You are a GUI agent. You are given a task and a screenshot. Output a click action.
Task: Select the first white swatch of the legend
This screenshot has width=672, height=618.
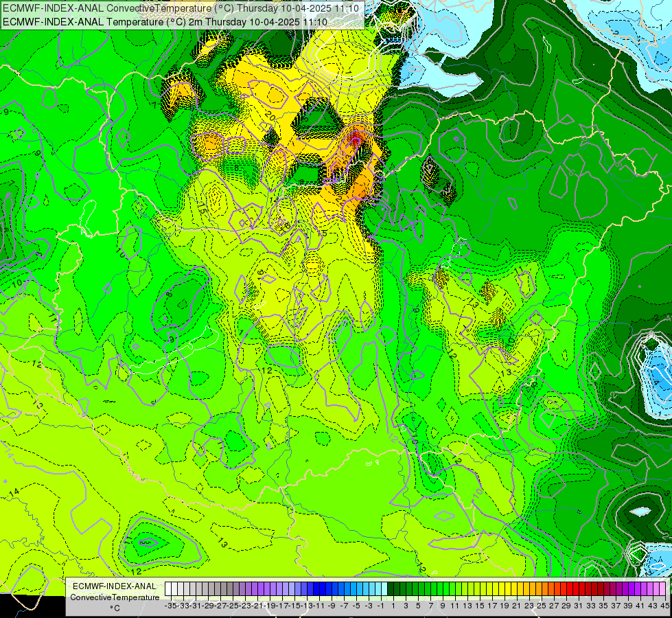(x=167, y=588)
